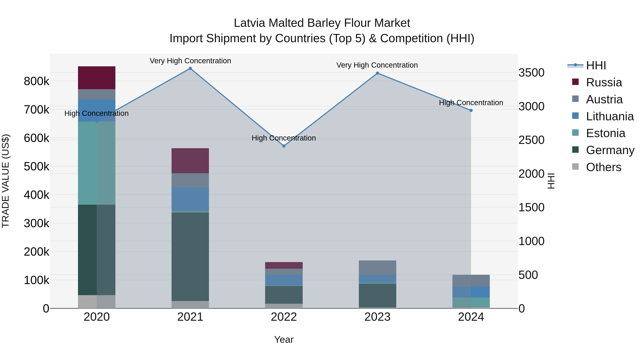Screen dimensions: 644x362
Task: Click the 100k left axis tick label
Action: pyautogui.click(x=36, y=280)
